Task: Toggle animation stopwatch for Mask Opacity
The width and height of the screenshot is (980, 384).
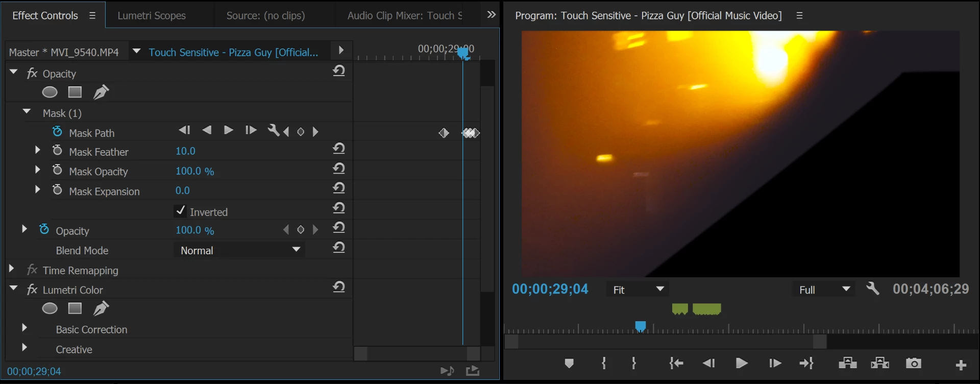Action: (x=57, y=170)
